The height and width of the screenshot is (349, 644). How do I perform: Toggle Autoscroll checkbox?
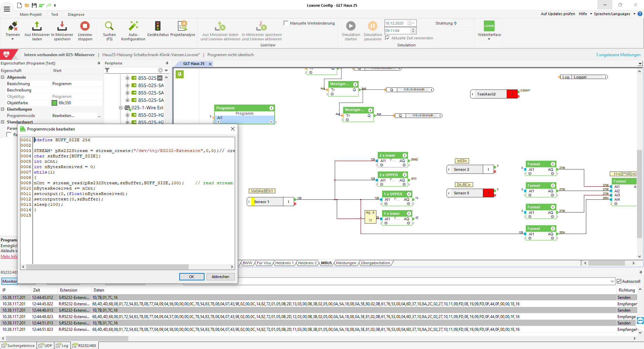[619, 281]
